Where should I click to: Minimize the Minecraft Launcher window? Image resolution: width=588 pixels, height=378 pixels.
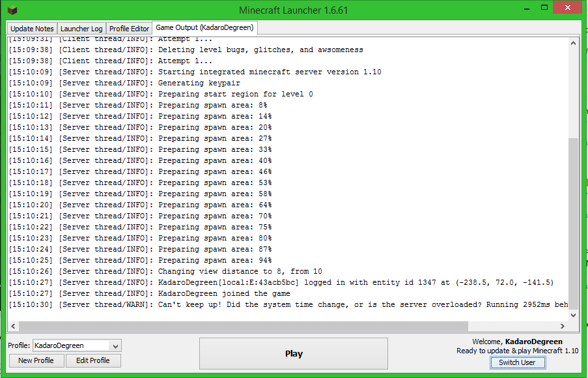tap(527, 8)
